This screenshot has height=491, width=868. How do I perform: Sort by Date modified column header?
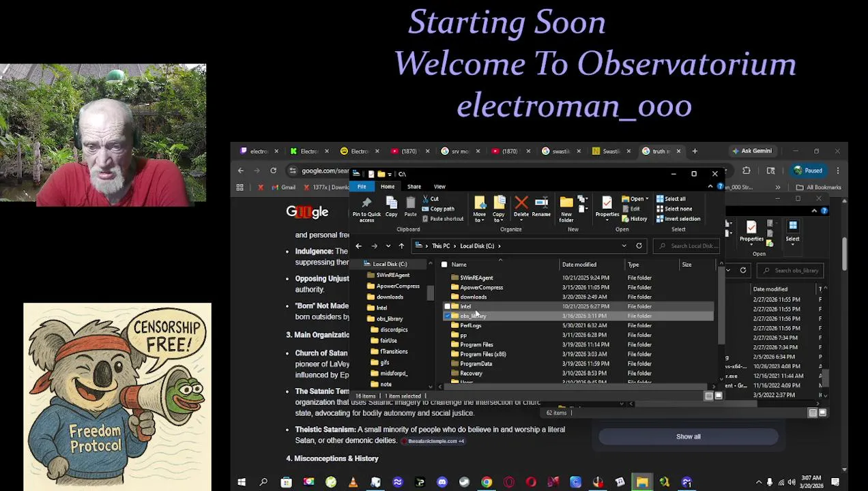[x=579, y=265]
